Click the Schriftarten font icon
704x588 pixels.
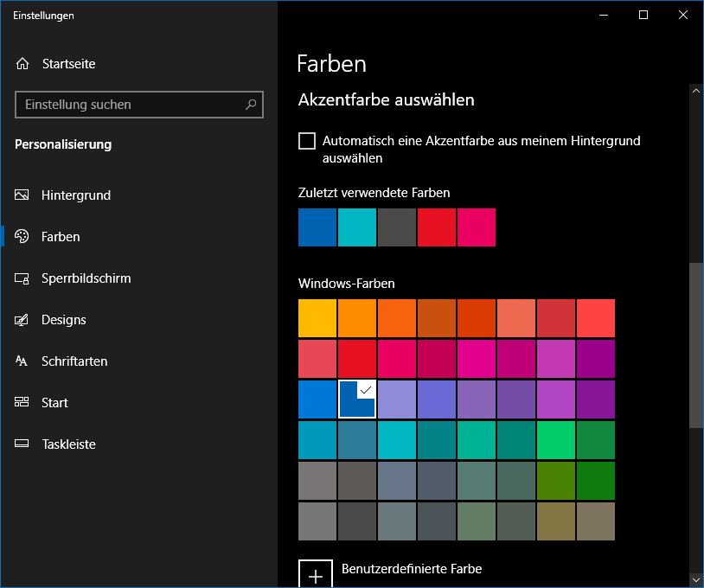pyautogui.click(x=22, y=361)
